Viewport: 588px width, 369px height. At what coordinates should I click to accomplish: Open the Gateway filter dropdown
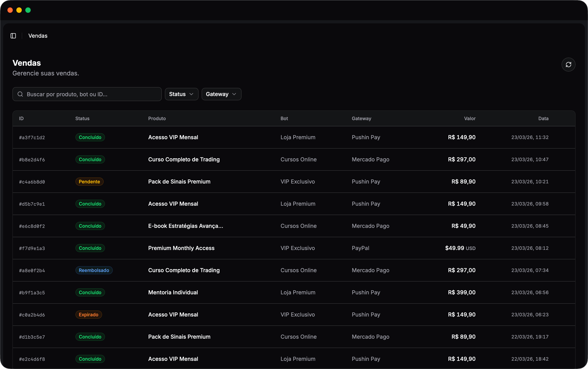point(221,94)
